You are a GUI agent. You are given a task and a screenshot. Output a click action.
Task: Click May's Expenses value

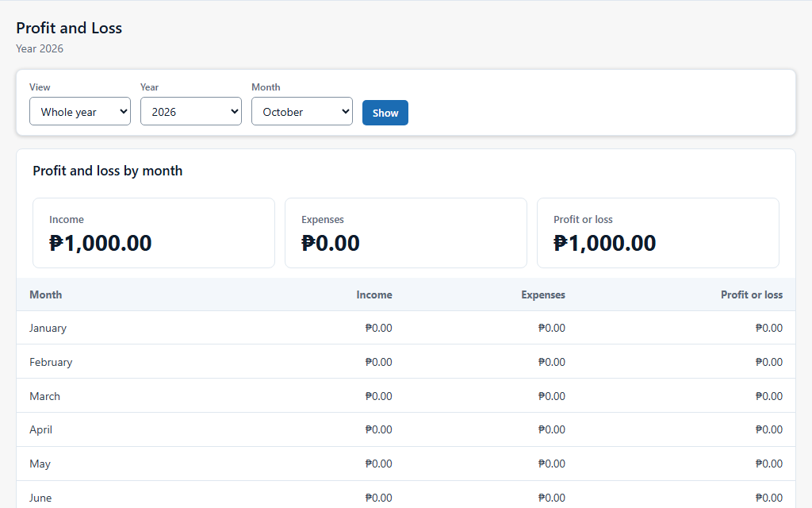tap(552, 464)
